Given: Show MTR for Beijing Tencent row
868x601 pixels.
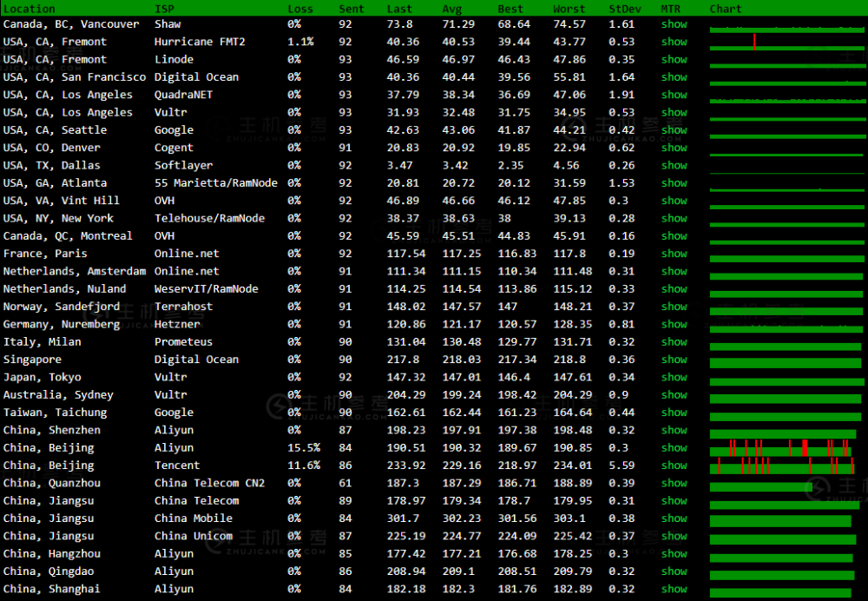Looking at the screenshot, I should (674, 466).
